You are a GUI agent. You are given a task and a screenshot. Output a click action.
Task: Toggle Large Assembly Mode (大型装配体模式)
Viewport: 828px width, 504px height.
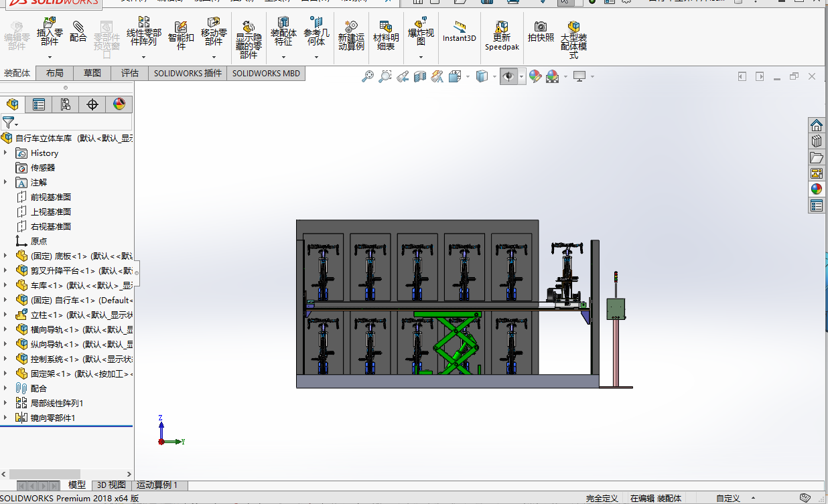pos(574,39)
